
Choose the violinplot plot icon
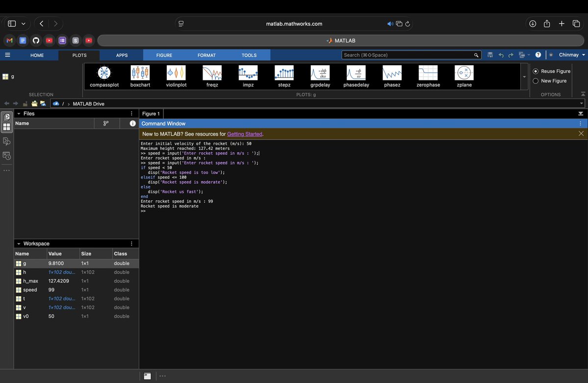click(x=176, y=76)
